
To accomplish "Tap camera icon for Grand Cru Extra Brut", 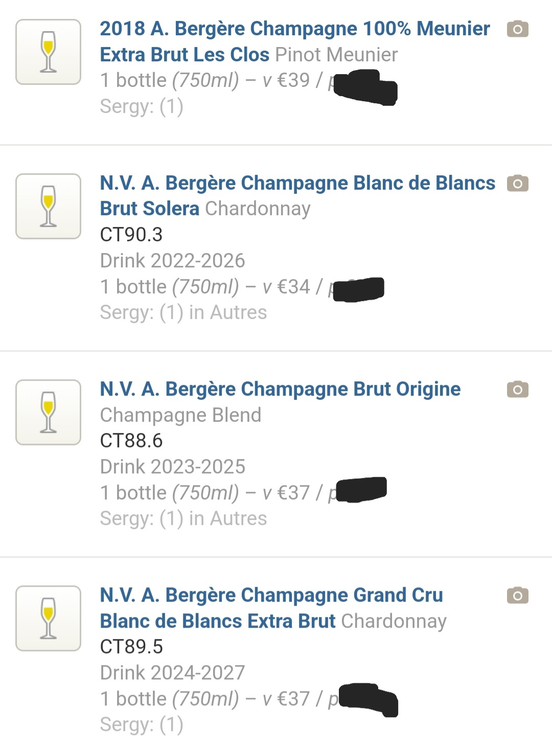I will pyautogui.click(x=517, y=595).
